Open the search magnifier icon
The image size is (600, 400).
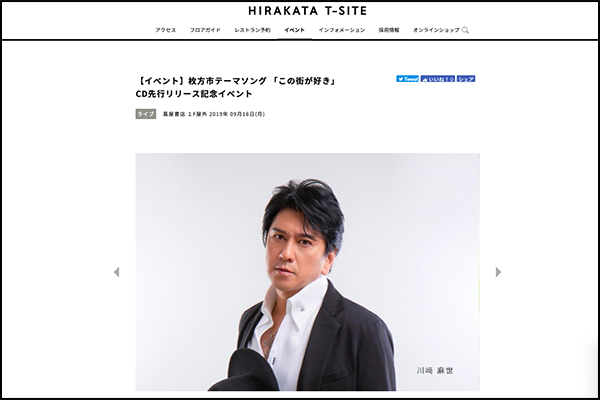pos(465,30)
